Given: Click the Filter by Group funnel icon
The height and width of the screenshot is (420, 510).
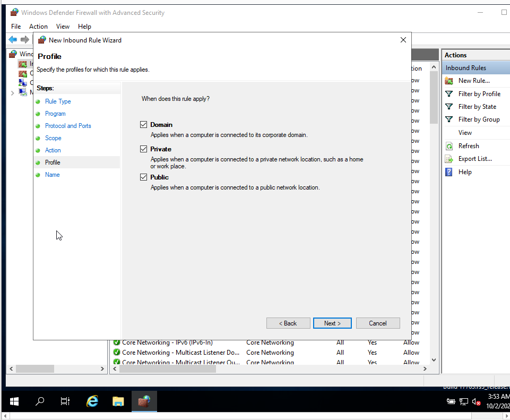Looking at the screenshot, I should click(x=449, y=119).
